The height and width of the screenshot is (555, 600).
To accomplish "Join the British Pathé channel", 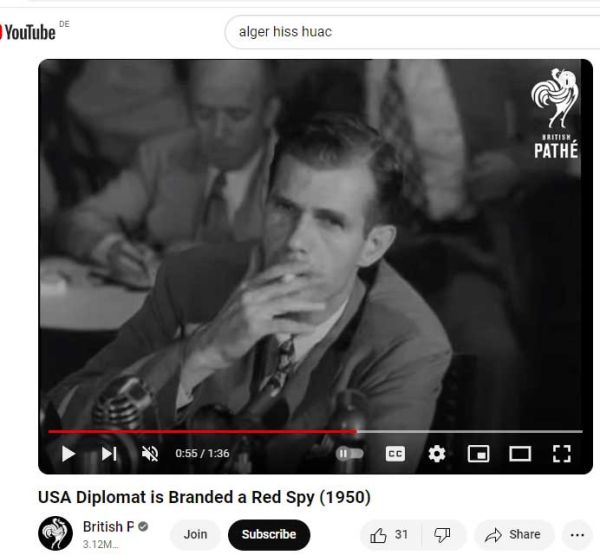I will click(x=195, y=535).
